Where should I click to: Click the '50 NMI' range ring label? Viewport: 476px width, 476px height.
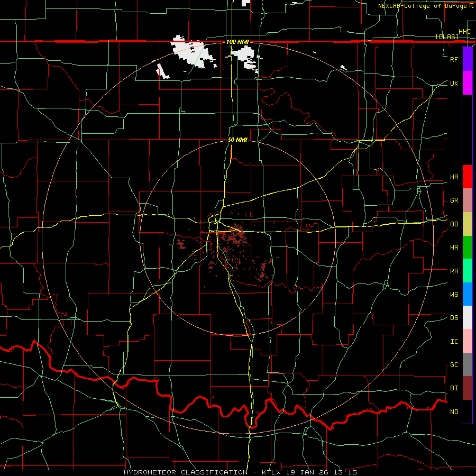point(237,140)
